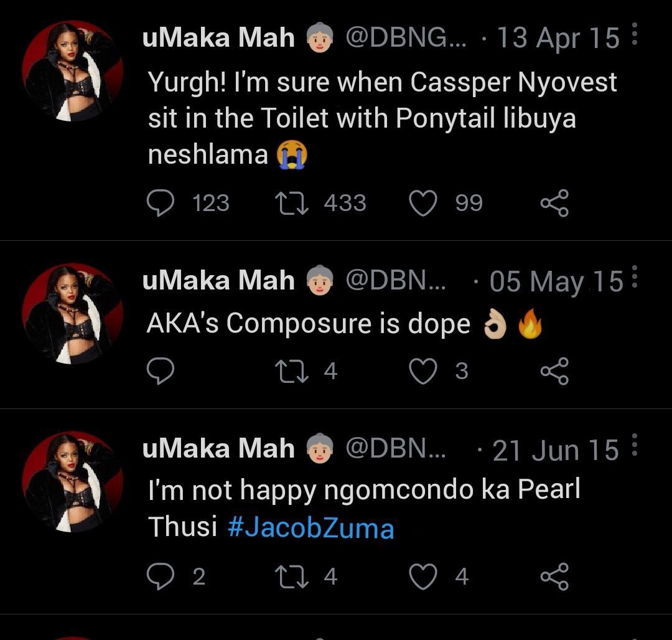Viewport: 672px width, 640px height.
Task: Tap the avatar on the 05 May 15 tweet
Action: [72, 313]
